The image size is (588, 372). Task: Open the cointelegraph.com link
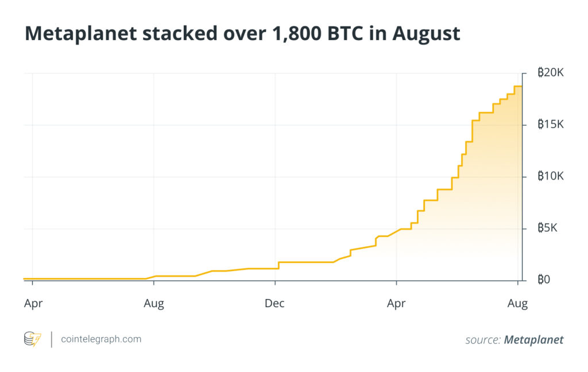(x=100, y=339)
